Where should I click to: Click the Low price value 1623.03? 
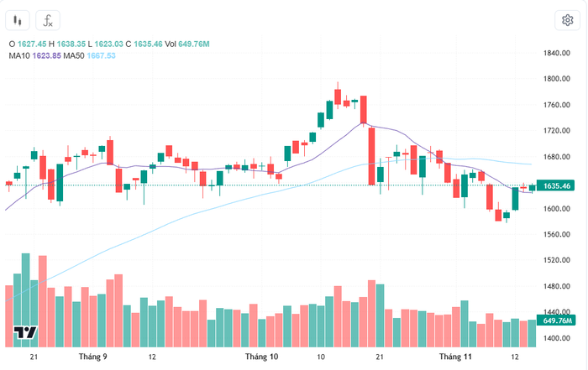coord(109,44)
